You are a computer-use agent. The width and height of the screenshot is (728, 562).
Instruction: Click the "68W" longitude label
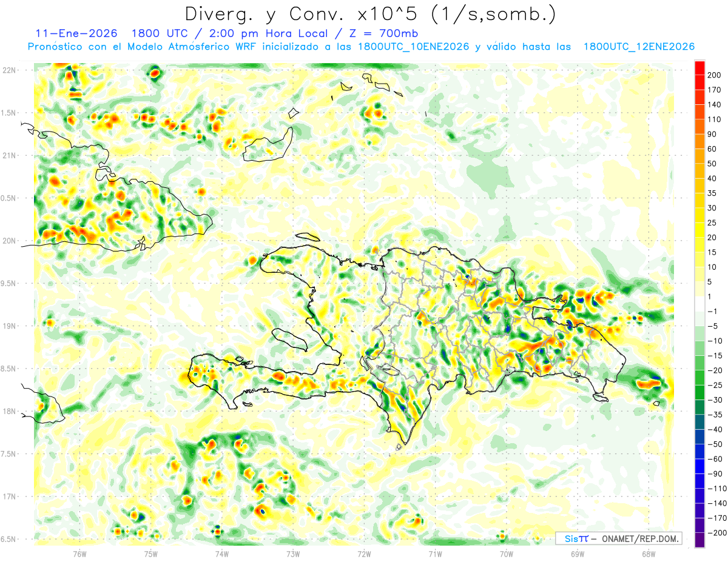click(x=648, y=554)
